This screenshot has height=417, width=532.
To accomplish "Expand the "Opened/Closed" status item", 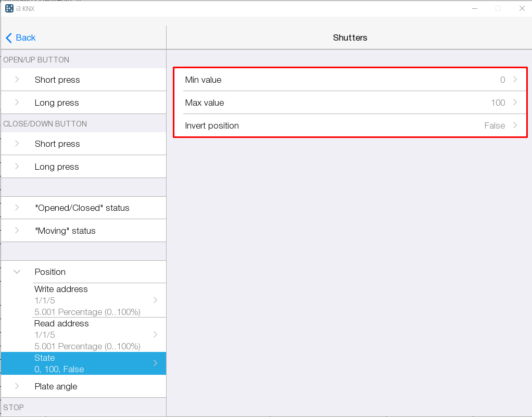I will 82,208.
